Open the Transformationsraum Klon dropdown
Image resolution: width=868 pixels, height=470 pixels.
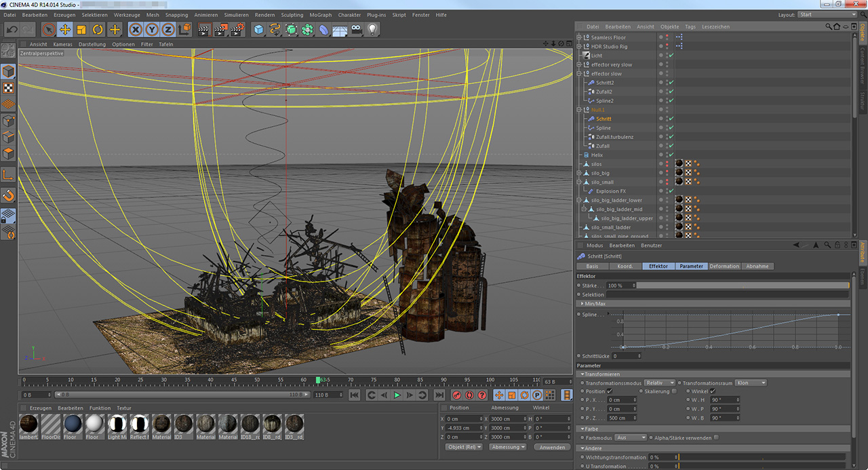[751, 383]
